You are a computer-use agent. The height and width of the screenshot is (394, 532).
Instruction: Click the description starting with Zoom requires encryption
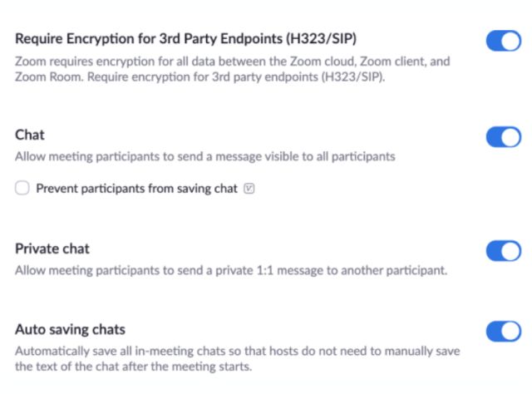(233, 61)
